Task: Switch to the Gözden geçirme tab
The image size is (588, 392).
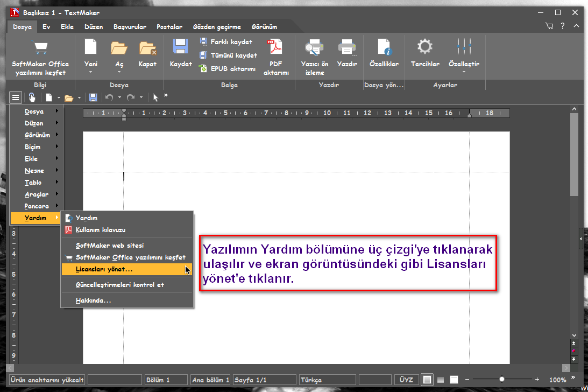Action: point(217,27)
